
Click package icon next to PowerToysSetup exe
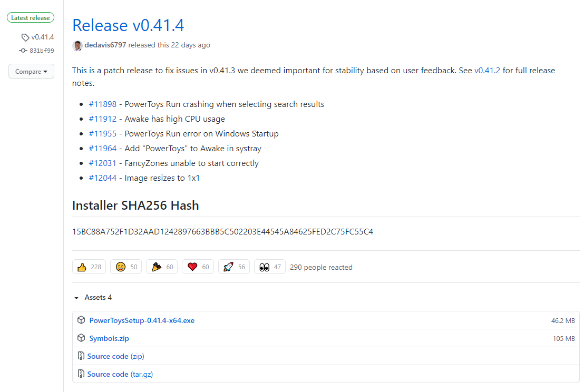81,320
